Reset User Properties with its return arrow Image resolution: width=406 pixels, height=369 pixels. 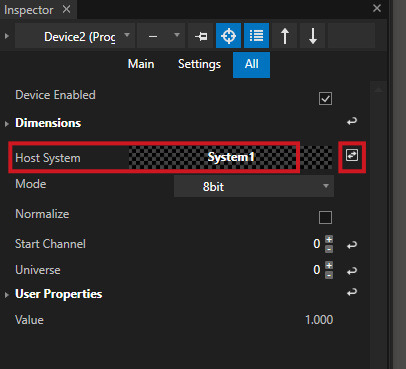coord(352,292)
